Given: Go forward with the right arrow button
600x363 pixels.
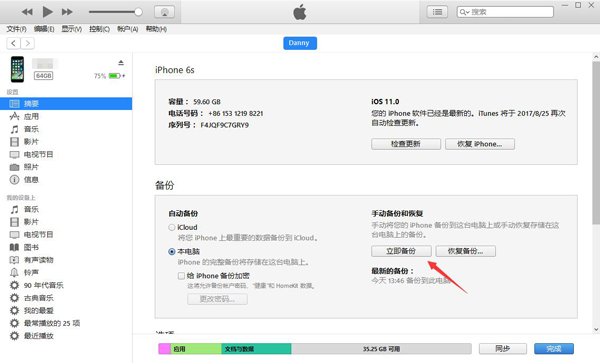Looking at the screenshot, I should [28, 43].
